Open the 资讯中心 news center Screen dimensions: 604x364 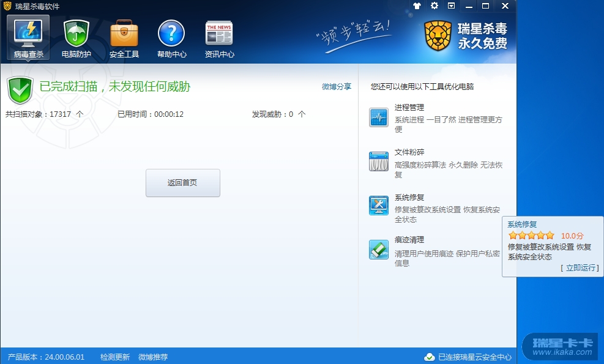click(219, 38)
